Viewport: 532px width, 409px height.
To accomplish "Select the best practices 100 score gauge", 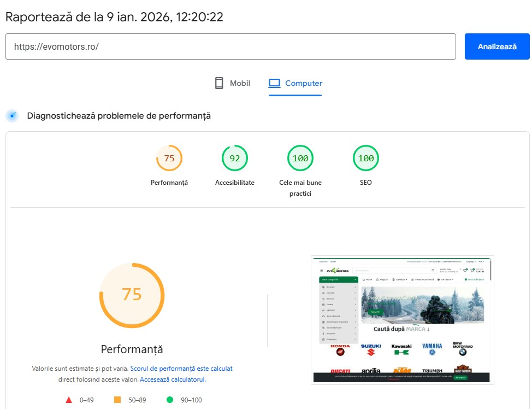I will [300, 159].
